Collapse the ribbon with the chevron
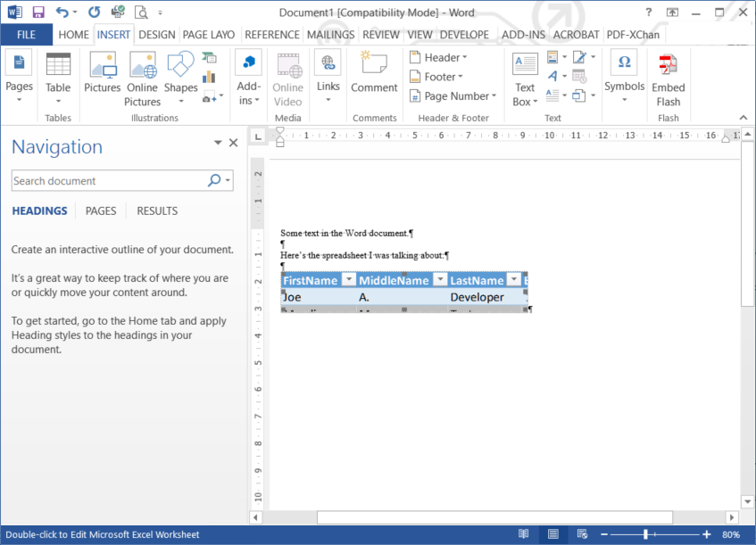This screenshot has width=756, height=545. pos(744,118)
